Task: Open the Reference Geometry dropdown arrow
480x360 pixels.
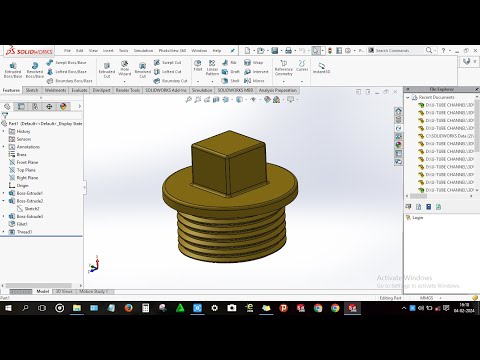Action: 283,81
